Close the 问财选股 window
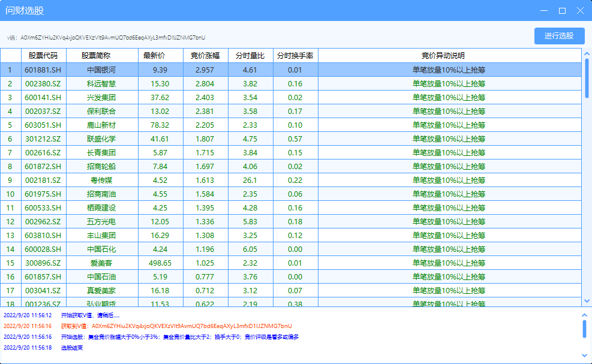 click(x=580, y=11)
